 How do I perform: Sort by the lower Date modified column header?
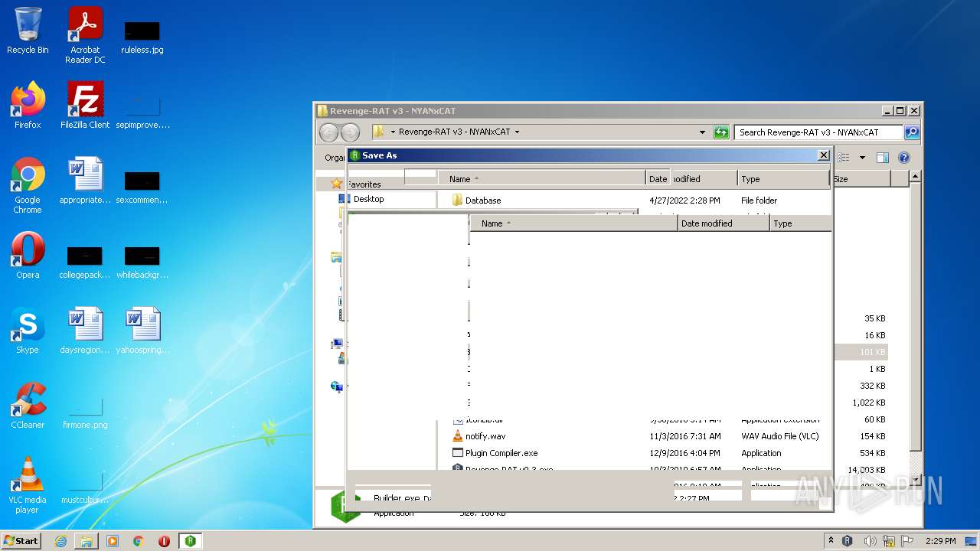(x=723, y=223)
